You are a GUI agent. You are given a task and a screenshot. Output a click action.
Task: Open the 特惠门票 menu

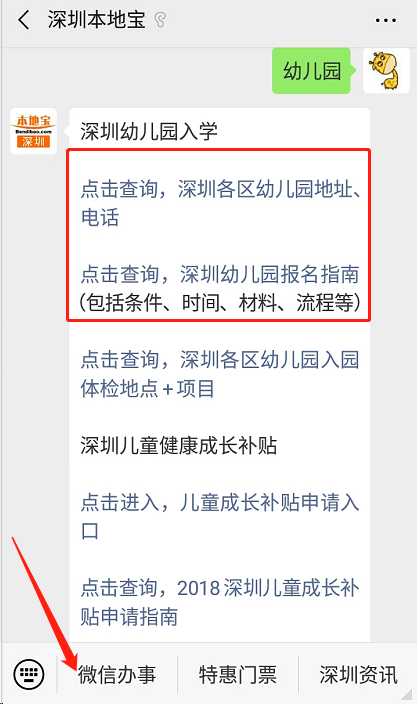238,674
